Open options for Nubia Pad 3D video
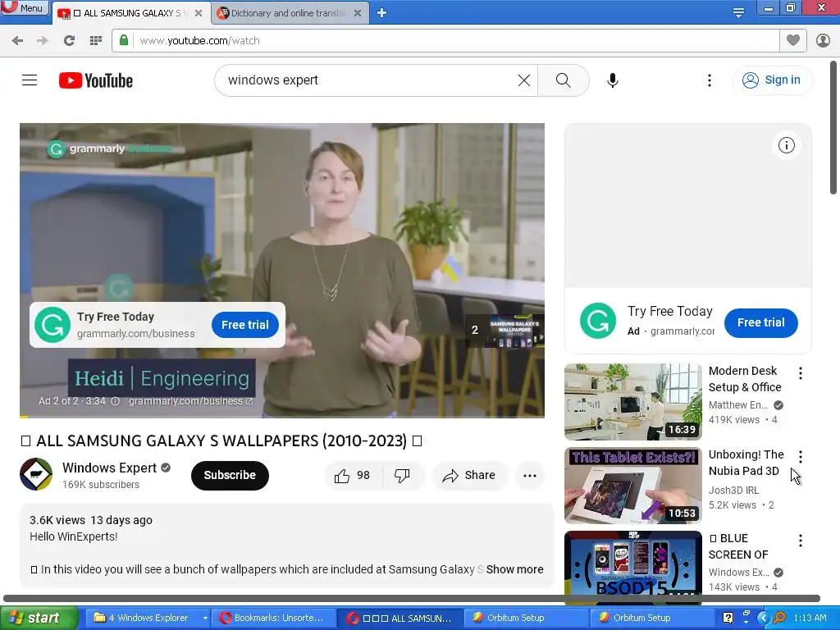Viewport: 840px width, 630px height. tap(801, 457)
